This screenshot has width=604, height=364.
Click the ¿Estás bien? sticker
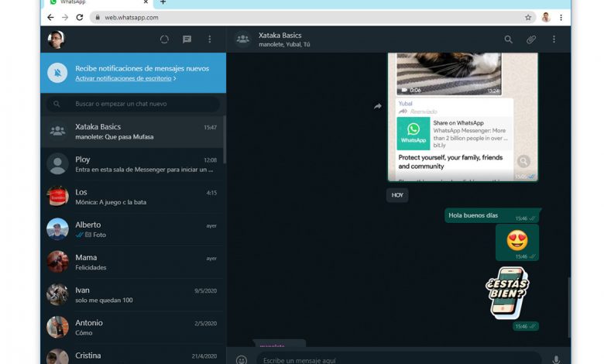pos(507,293)
